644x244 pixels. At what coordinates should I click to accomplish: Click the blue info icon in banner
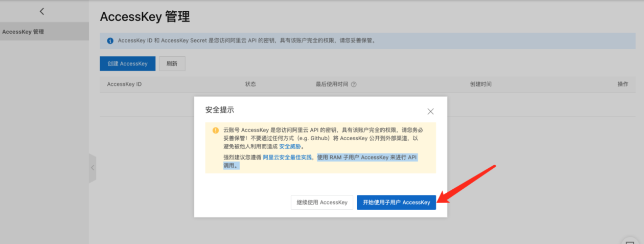(x=110, y=40)
